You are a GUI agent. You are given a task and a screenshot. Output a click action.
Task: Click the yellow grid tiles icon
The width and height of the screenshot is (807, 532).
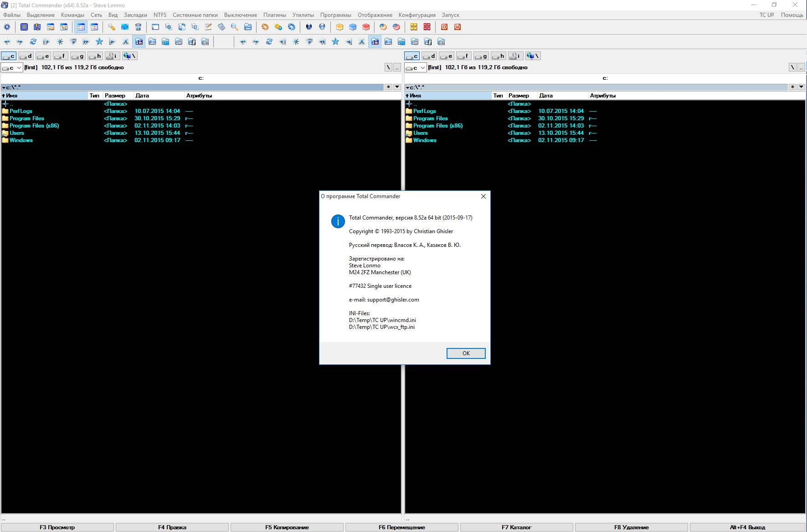(x=414, y=27)
